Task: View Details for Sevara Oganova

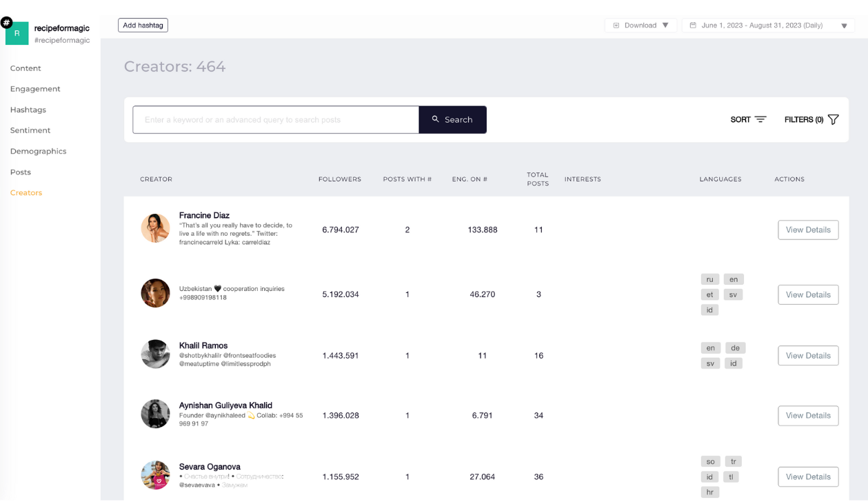Action: pyautogui.click(x=808, y=476)
